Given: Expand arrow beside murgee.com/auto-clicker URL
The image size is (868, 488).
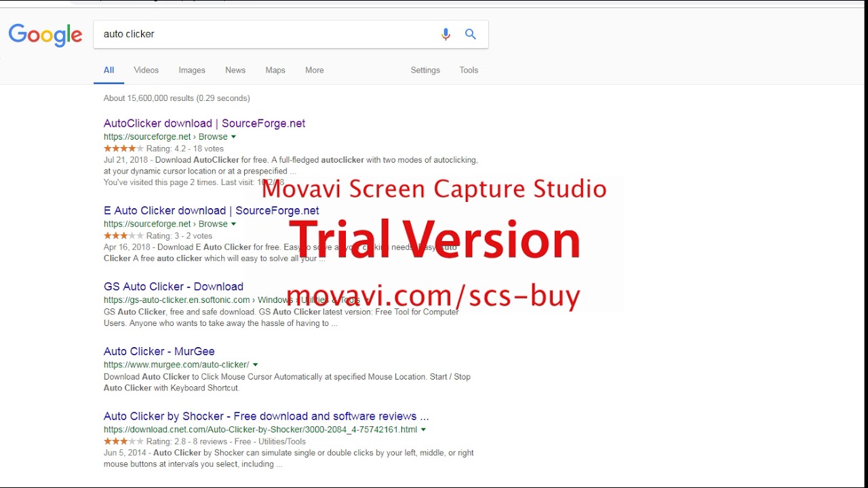Looking at the screenshot, I should (x=256, y=365).
